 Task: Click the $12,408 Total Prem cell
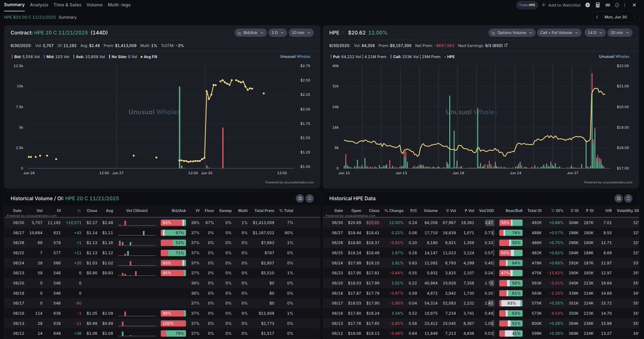click(265, 313)
